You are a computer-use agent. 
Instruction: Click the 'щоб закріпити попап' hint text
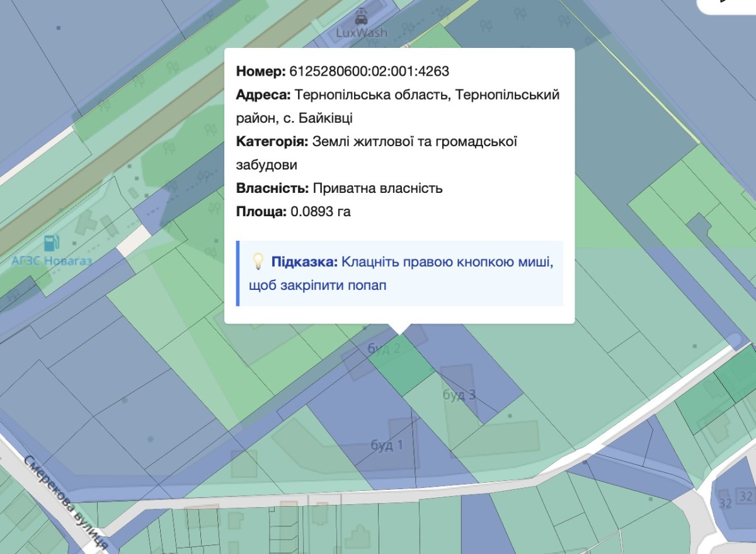click(x=318, y=286)
